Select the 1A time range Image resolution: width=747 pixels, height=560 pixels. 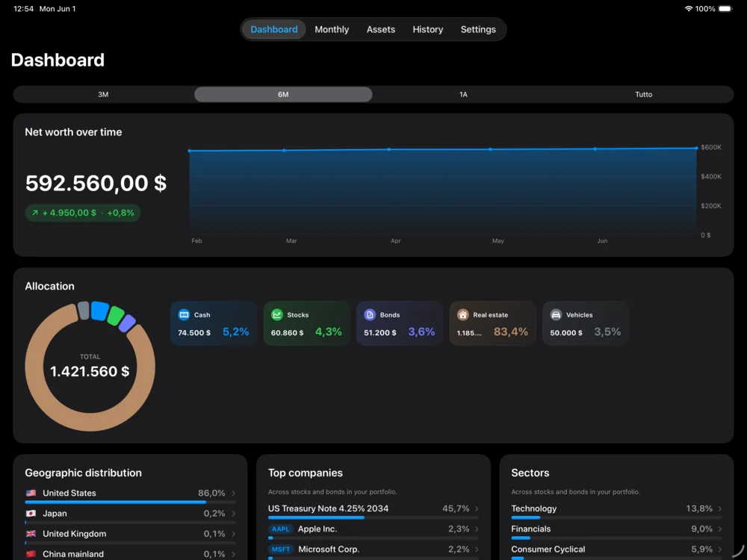[463, 94]
